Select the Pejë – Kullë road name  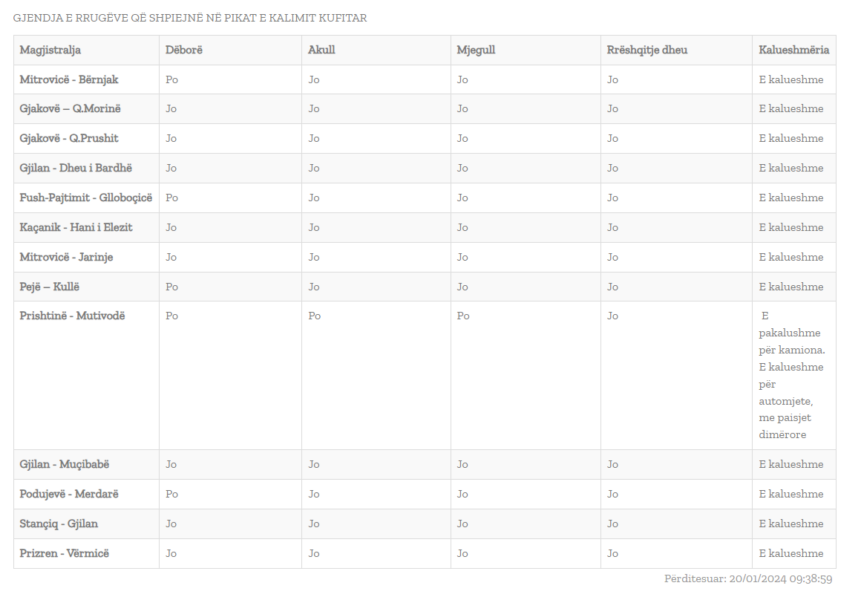click(49, 287)
